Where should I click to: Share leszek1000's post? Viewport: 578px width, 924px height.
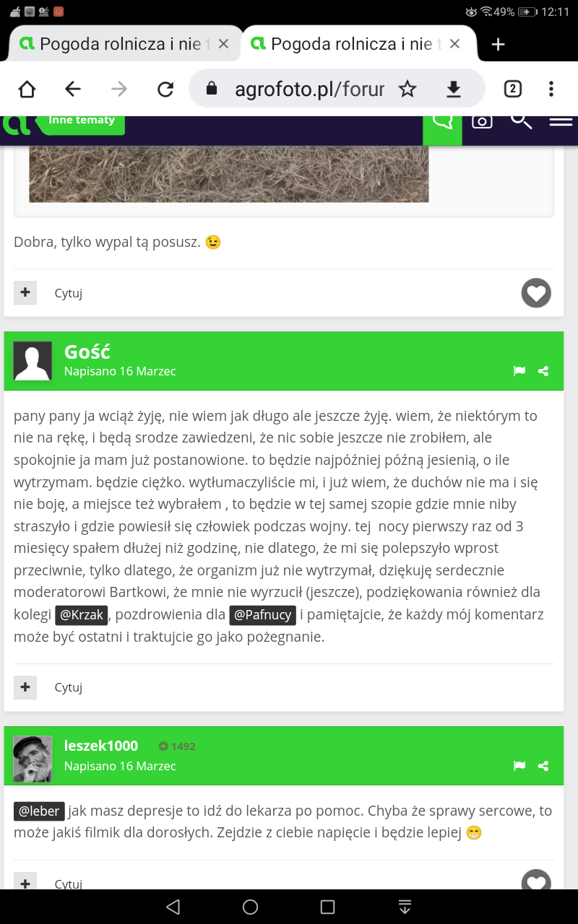[543, 766]
